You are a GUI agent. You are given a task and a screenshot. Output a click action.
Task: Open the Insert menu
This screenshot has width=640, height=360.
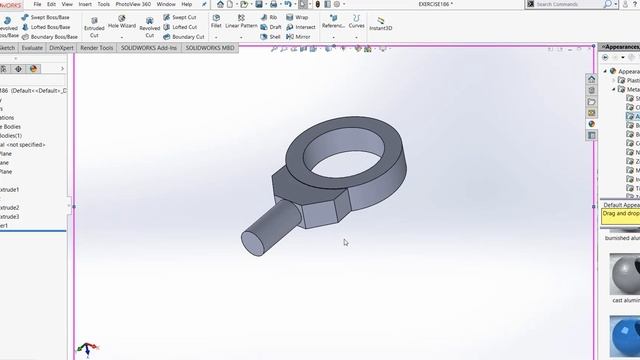(85, 4)
